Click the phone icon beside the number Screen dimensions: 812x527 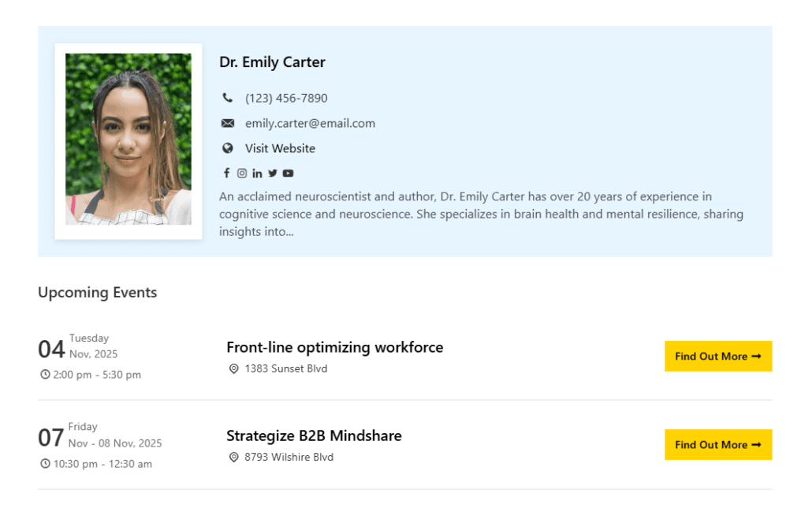click(228, 98)
